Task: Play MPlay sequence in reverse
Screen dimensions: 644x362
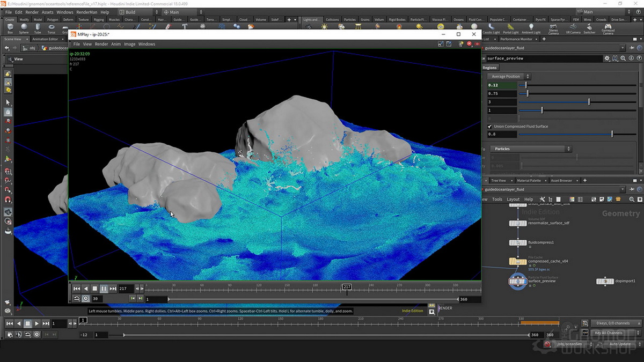Action: (86, 289)
